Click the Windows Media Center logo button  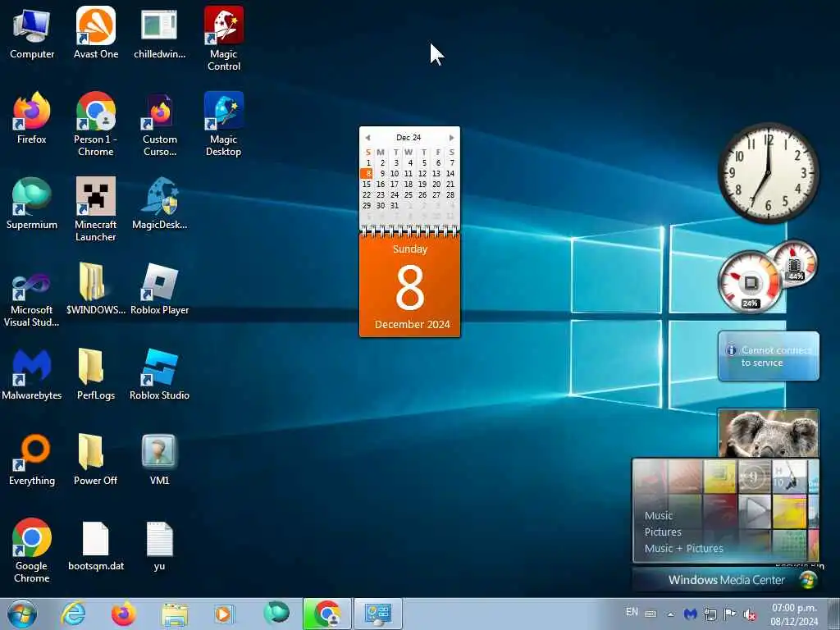(808, 580)
